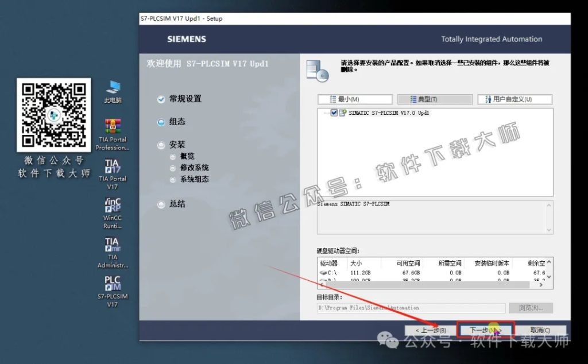
Task: Select the 最小(M) minimal install option
Action: pos(354,99)
